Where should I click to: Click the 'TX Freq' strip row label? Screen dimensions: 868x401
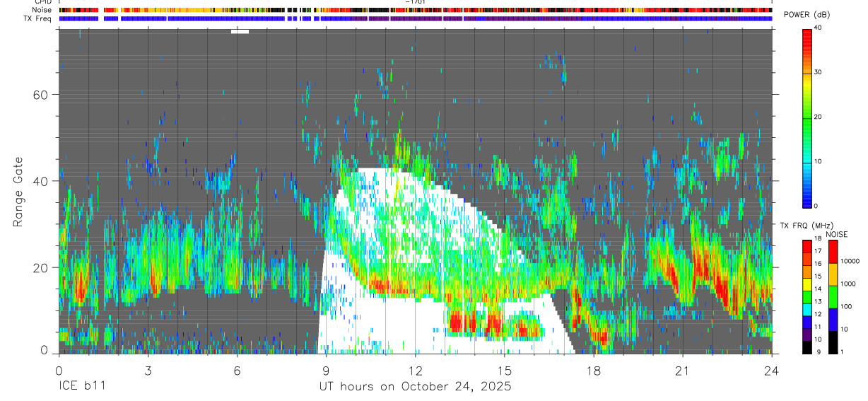coord(38,18)
